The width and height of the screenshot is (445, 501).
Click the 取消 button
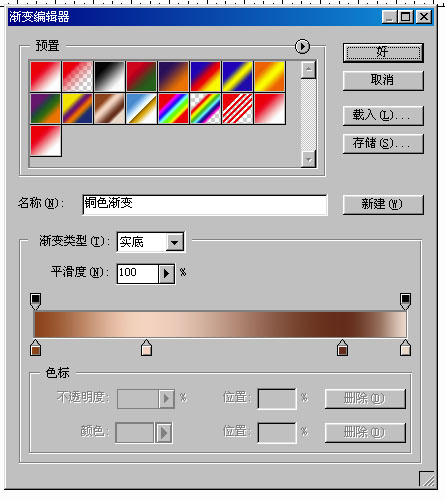(x=383, y=80)
